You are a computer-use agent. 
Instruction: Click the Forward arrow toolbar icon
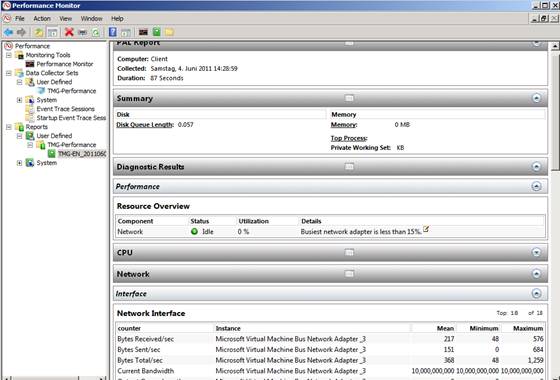pyautogui.click(x=21, y=32)
